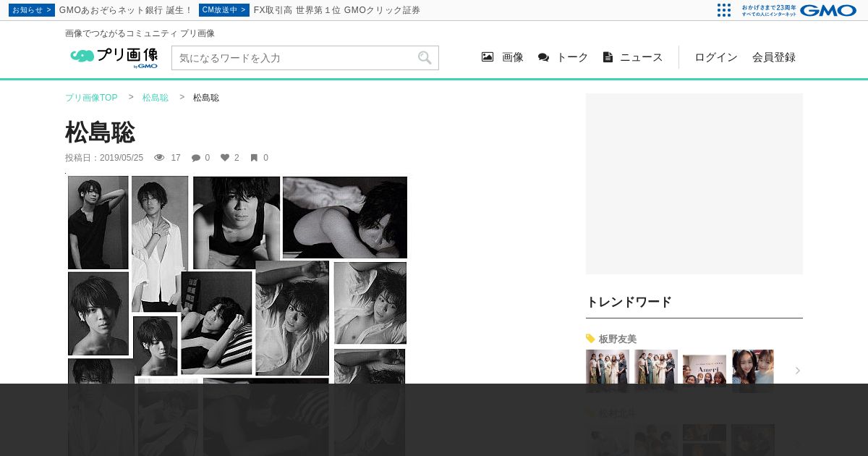This screenshot has height=456, width=868.
Task: Open first 板野友美 thumbnail image
Action: [x=608, y=371]
